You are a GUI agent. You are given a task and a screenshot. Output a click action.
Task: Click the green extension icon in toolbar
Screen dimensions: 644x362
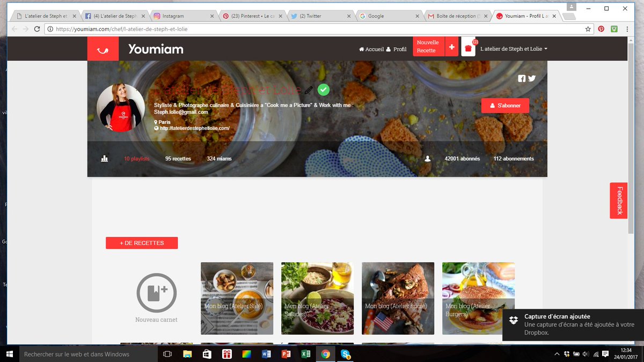coord(614,29)
